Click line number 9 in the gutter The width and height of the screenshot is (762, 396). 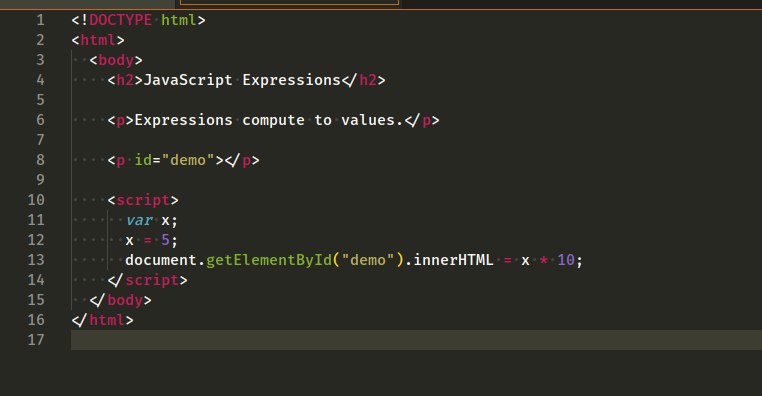[40, 180]
